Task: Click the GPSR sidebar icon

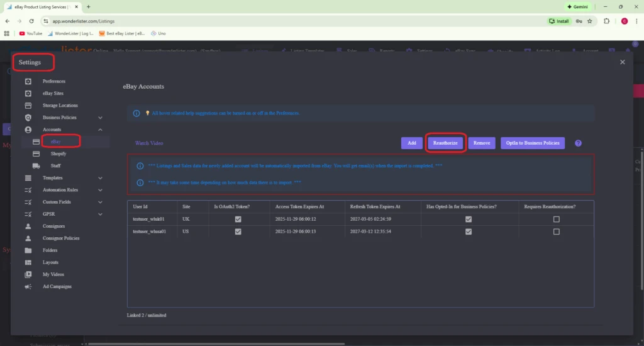Action: (x=28, y=214)
